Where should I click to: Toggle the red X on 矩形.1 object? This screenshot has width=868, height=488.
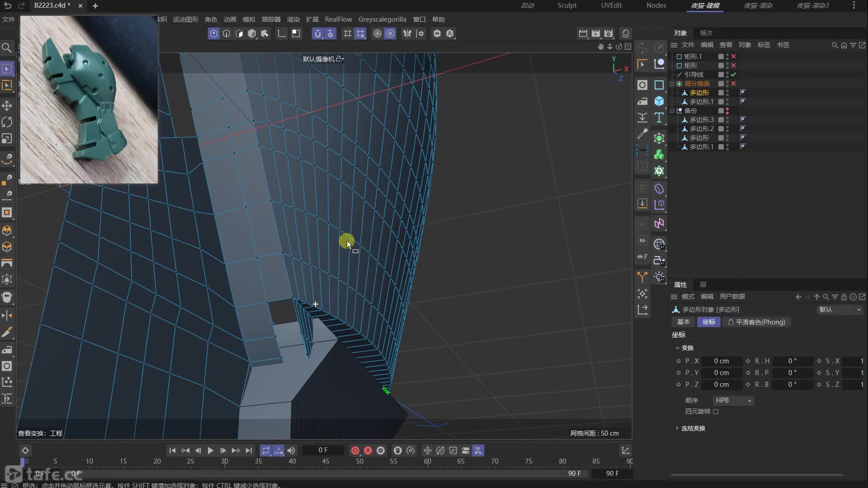pyautogui.click(x=733, y=56)
